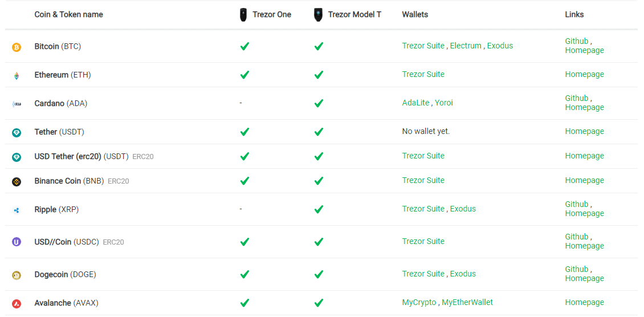This screenshot has width=644, height=317.
Task: Open the AdaLite wallet link
Action: point(415,103)
